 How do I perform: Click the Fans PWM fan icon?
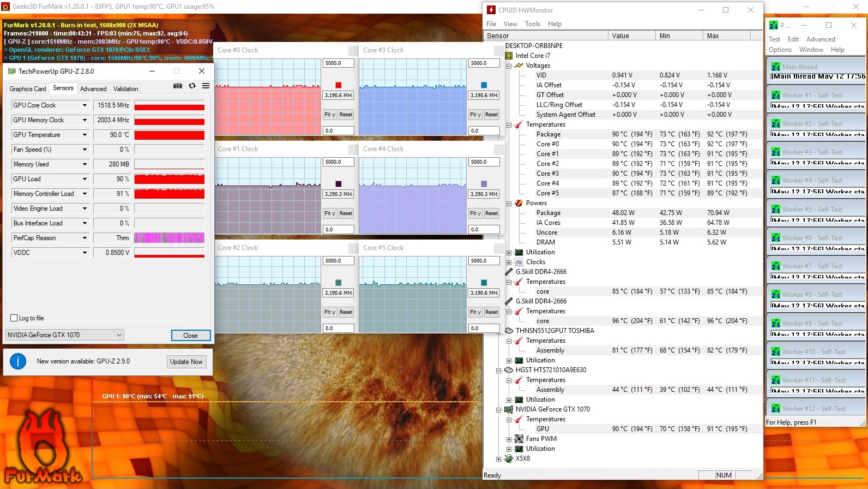tap(519, 439)
